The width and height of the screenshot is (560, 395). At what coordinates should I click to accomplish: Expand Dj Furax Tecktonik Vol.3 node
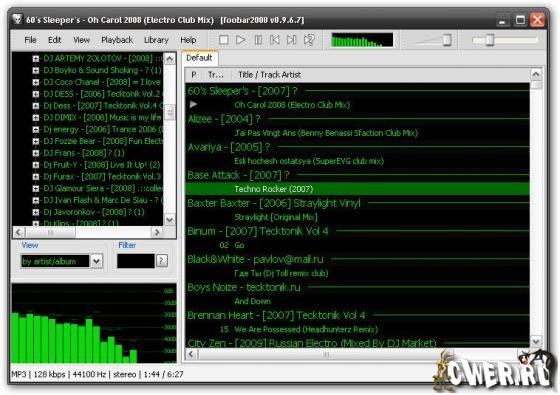(36, 176)
